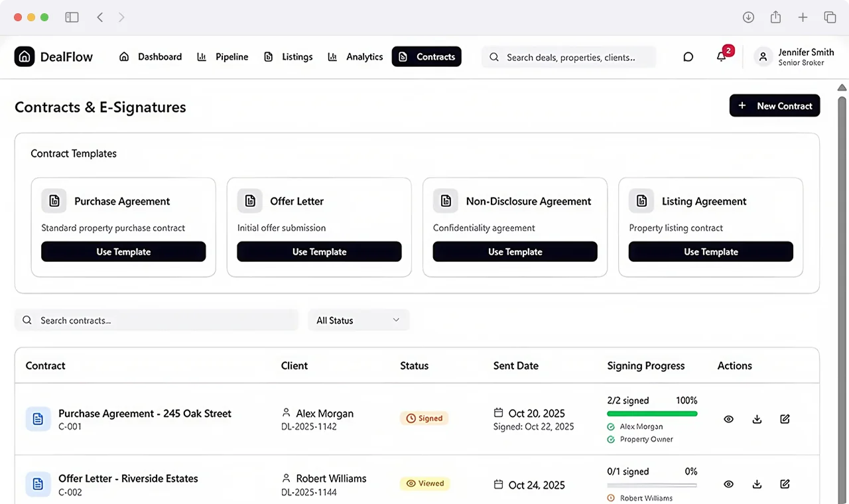The height and width of the screenshot is (504, 849).
Task: Click the Client column header
Action: (x=294, y=365)
